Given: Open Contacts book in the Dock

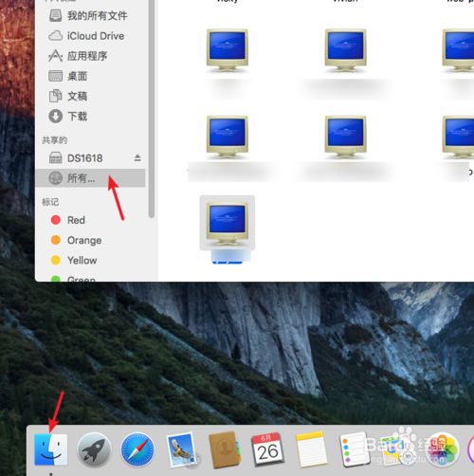Looking at the screenshot, I should 225,449.
